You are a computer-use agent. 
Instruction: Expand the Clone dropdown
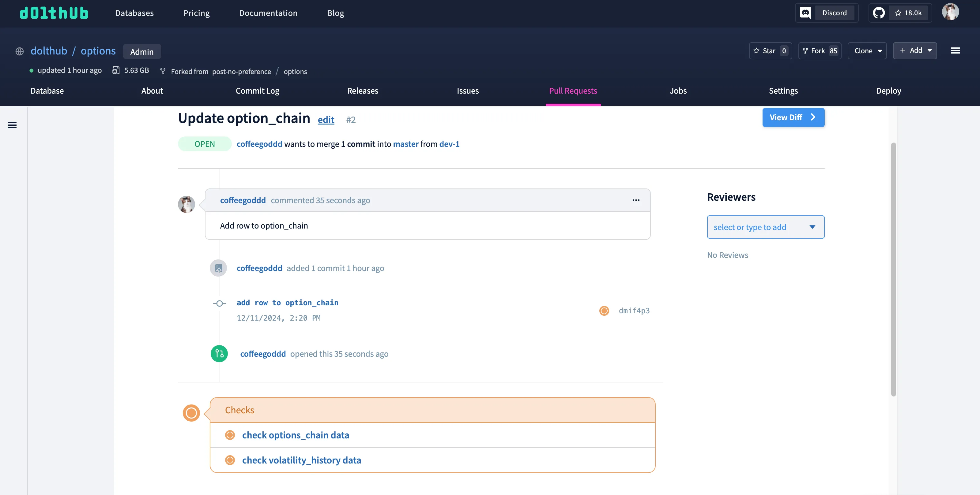pyautogui.click(x=867, y=50)
